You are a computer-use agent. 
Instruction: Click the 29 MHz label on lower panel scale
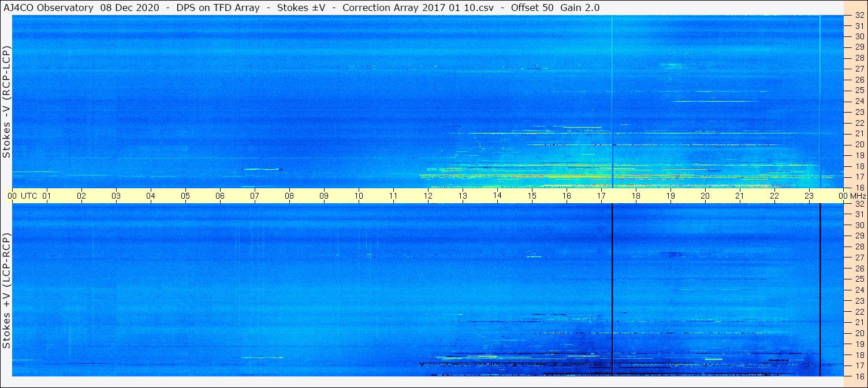(x=859, y=236)
